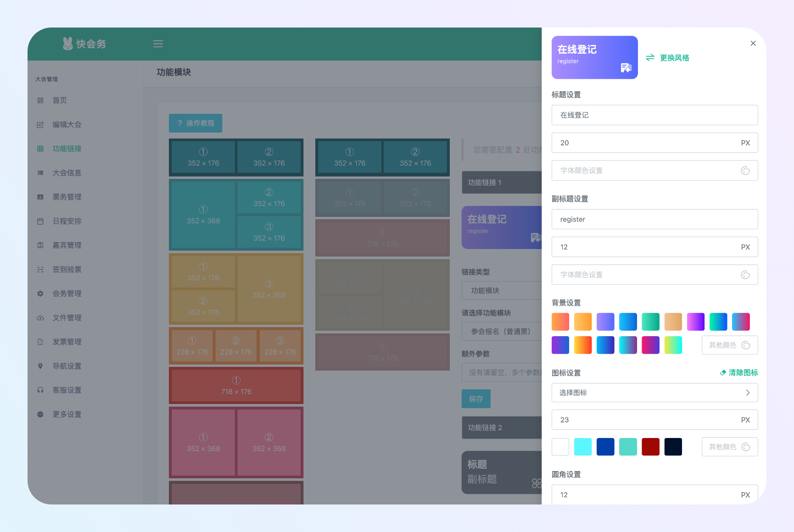
Task: Open 票务管理 sidebar item
Action: pos(67,197)
